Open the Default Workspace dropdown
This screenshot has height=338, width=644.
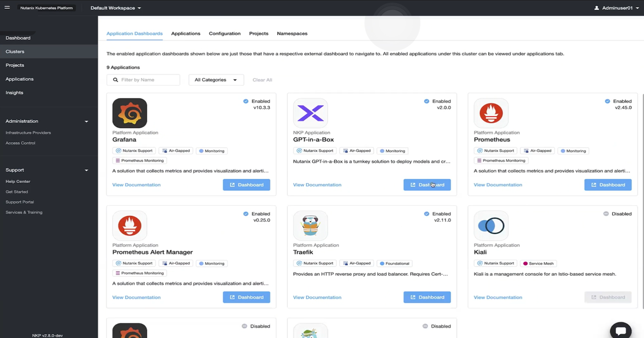[x=116, y=8]
